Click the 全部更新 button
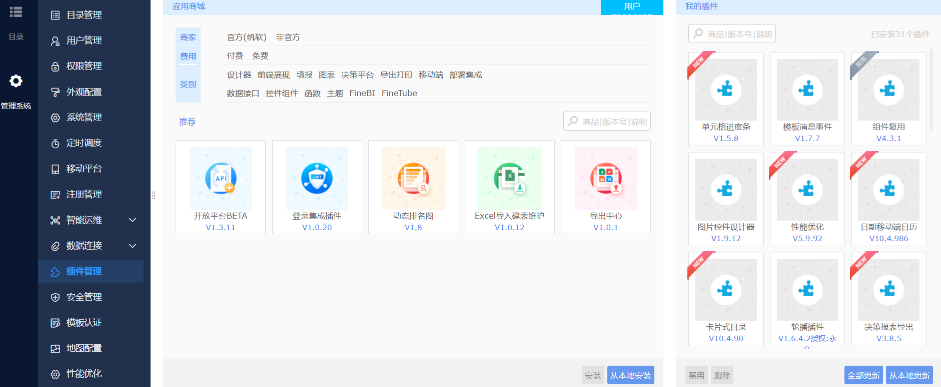941x387 pixels. point(863,376)
